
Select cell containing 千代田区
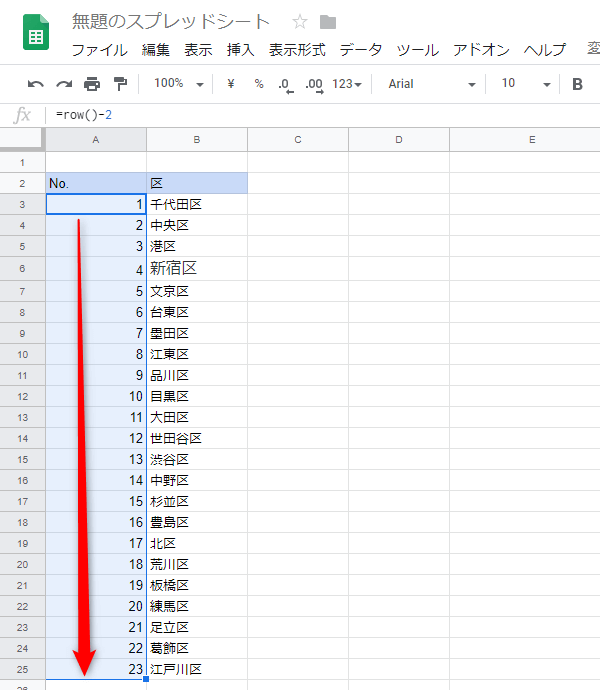197,204
